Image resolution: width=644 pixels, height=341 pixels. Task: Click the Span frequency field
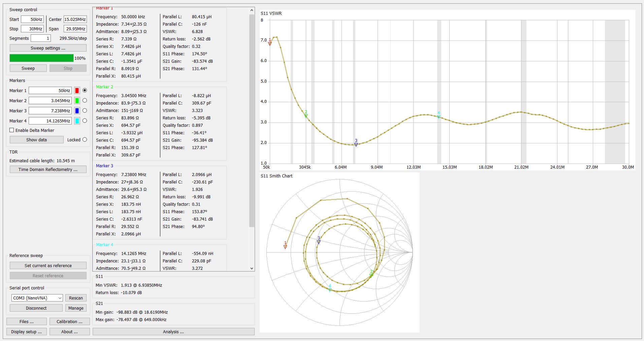(75, 29)
